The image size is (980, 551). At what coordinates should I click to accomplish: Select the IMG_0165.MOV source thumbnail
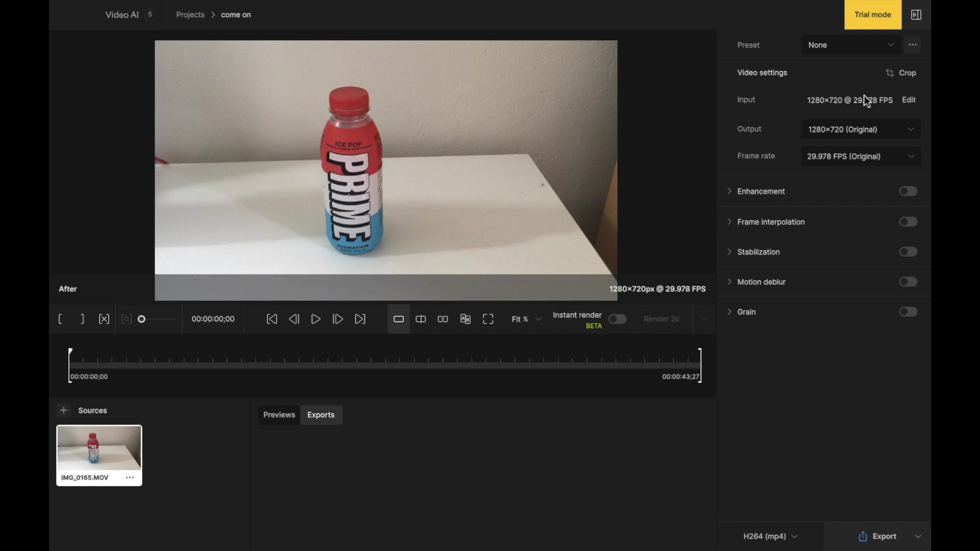99,449
